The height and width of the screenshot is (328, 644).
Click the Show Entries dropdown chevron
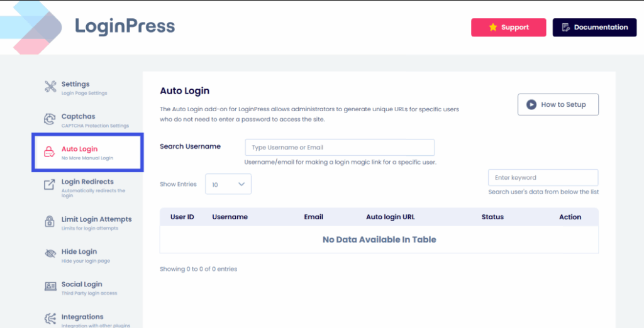click(241, 184)
